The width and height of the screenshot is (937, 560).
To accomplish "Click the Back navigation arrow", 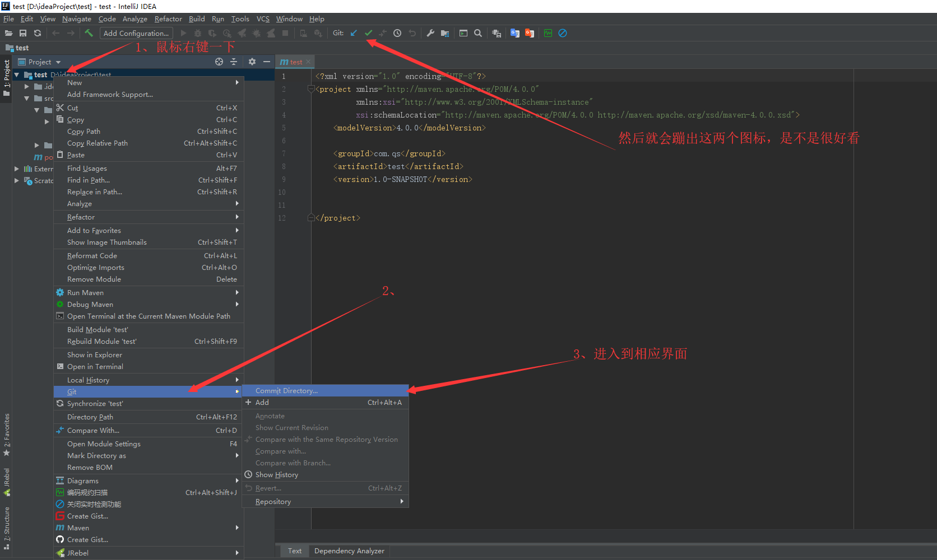I will tap(56, 33).
